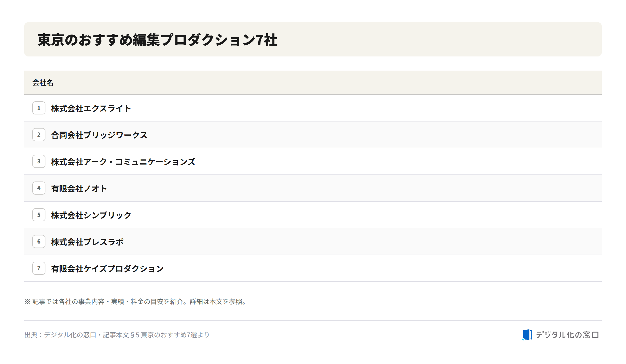Click the 出典 source line text

point(117,335)
